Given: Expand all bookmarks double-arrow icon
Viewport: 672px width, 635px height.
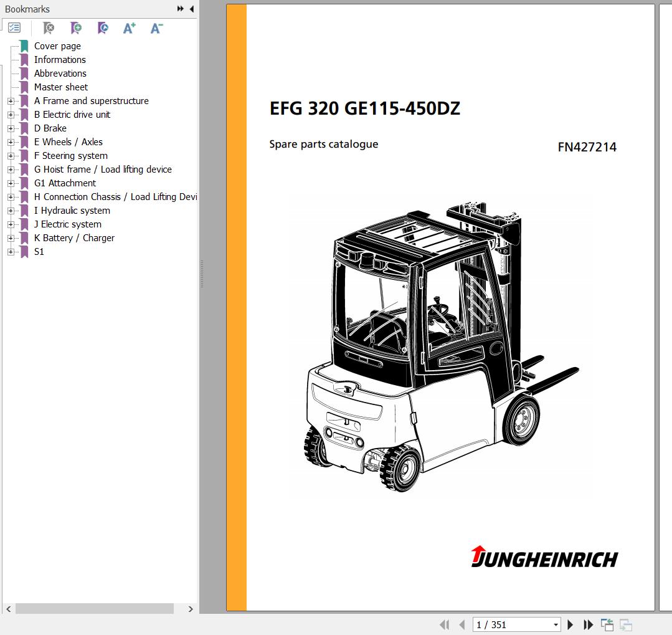Looking at the screenshot, I should click(181, 9).
